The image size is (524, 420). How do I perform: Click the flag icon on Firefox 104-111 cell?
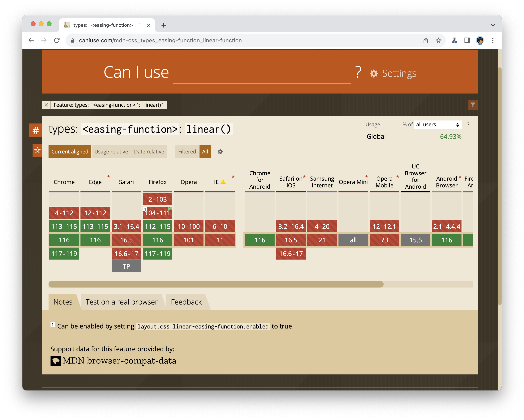click(x=170, y=209)
